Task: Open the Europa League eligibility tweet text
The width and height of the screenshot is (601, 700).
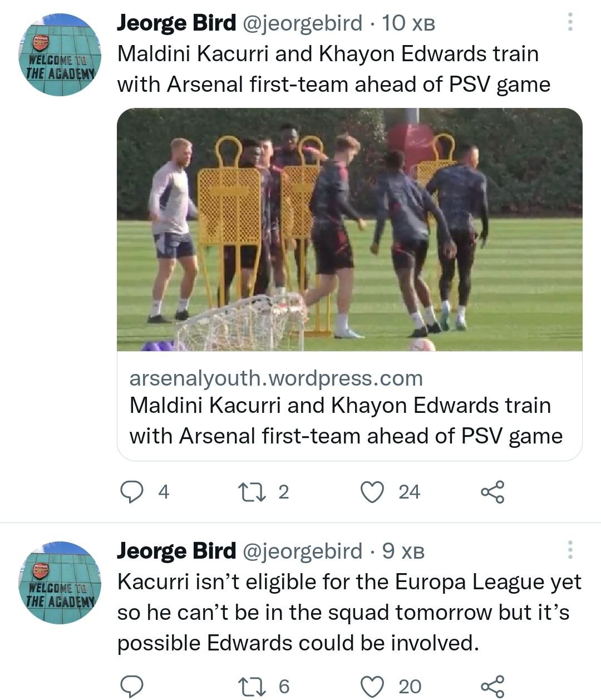Action: click(348, 612)
